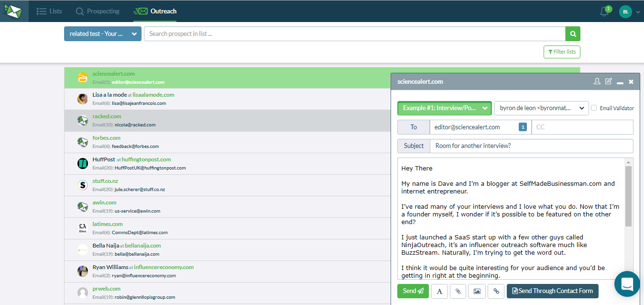The height and width of the screenshot is (305, 644).
Task: Click the CC input field
Action: click(582, 127)
